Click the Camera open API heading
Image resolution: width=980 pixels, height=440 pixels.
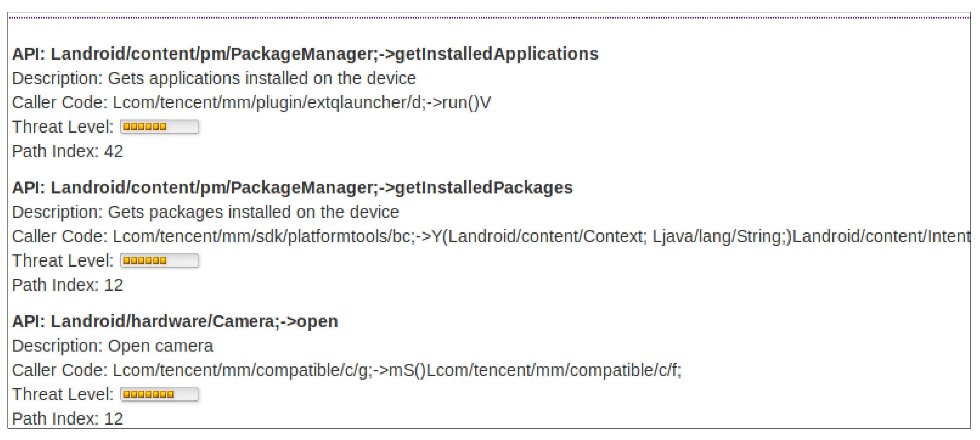[175, 322]
